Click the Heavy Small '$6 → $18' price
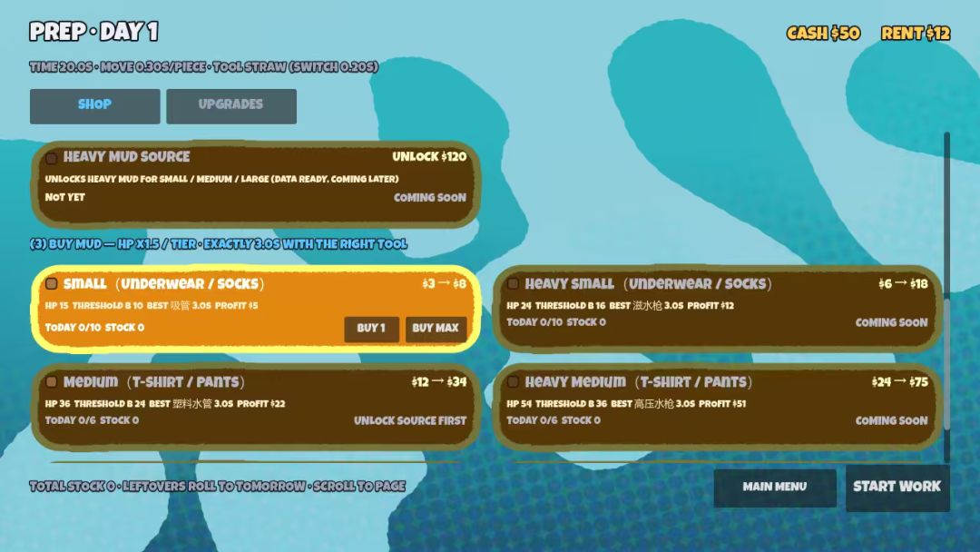Screen dimensions: 980x552 click(903, 284)
